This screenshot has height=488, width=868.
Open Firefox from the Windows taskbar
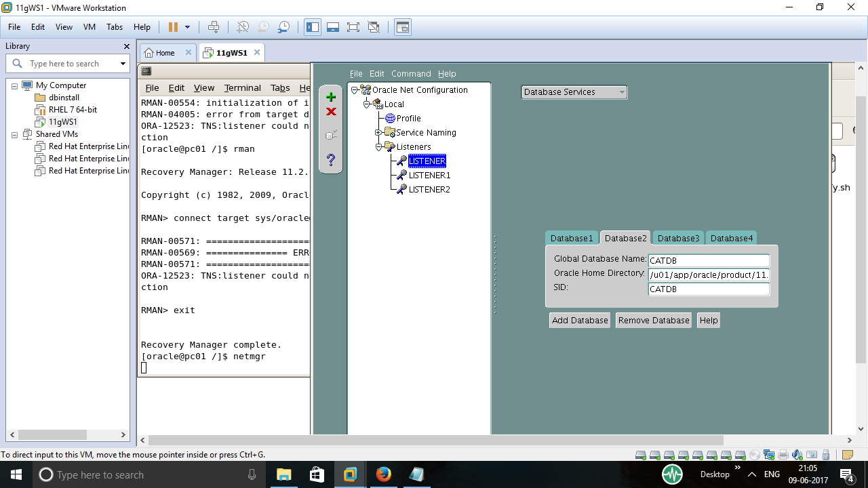(x=383, y=474)
